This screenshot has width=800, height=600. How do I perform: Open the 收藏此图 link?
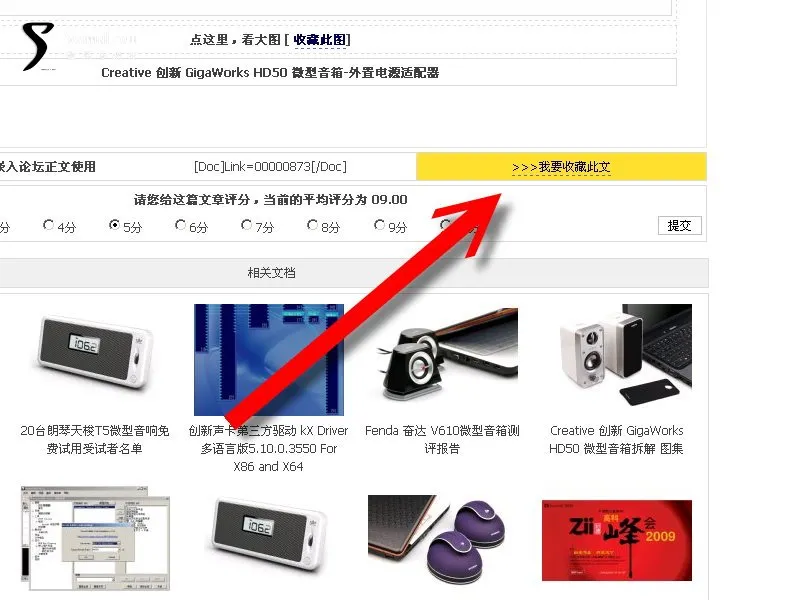[320, 39]
